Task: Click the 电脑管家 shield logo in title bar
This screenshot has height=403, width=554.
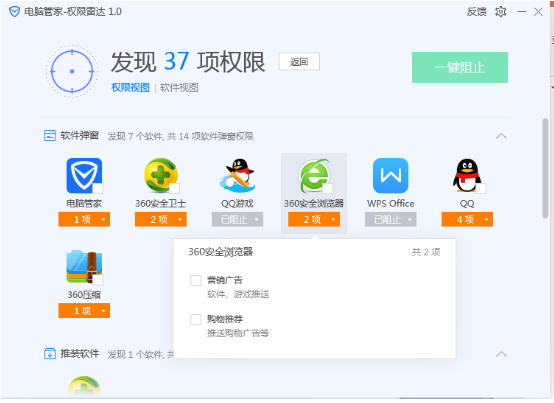Action: click(14, 12)
